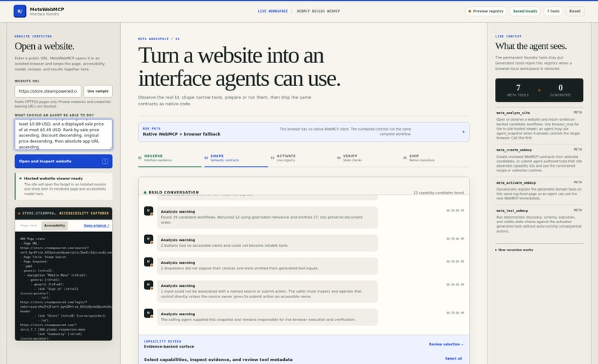Click the green dot next to Build Conversation
This screenshot has height=364, width=598.
pos(145,193)
